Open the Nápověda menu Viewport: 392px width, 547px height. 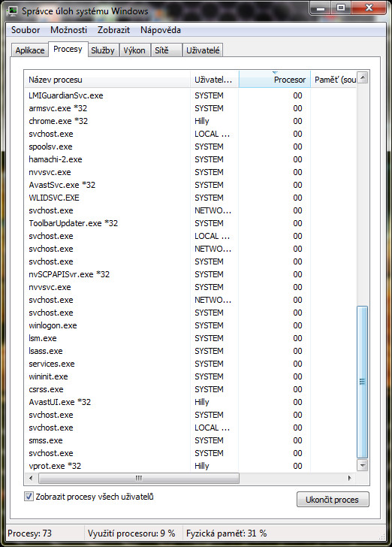coord(161,30)
